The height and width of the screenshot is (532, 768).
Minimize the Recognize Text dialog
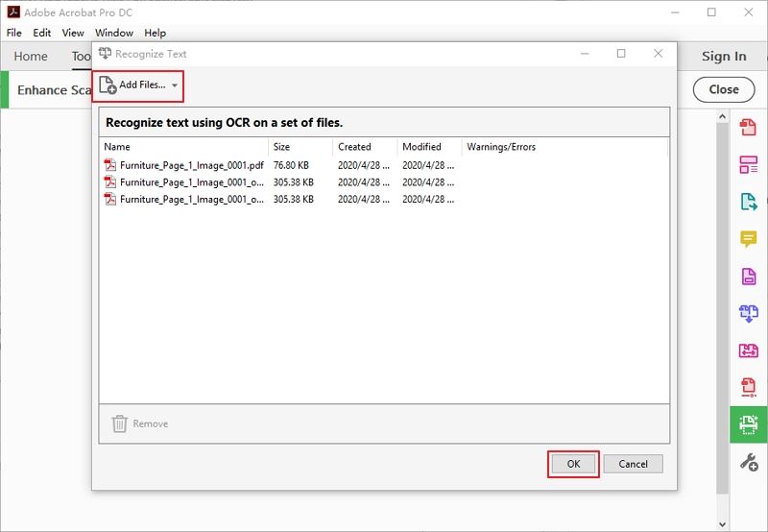click(585, 54)
